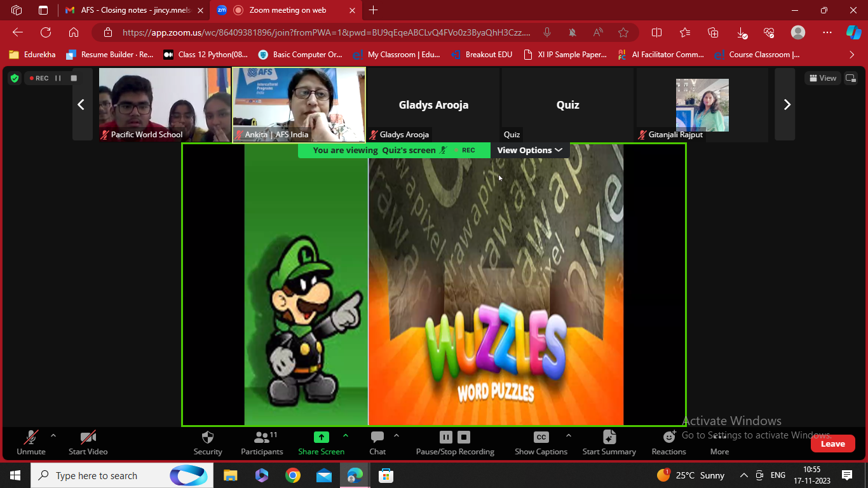Start Video in the meeting toolbar
868x488 pixels.
(x=88, y=443)
